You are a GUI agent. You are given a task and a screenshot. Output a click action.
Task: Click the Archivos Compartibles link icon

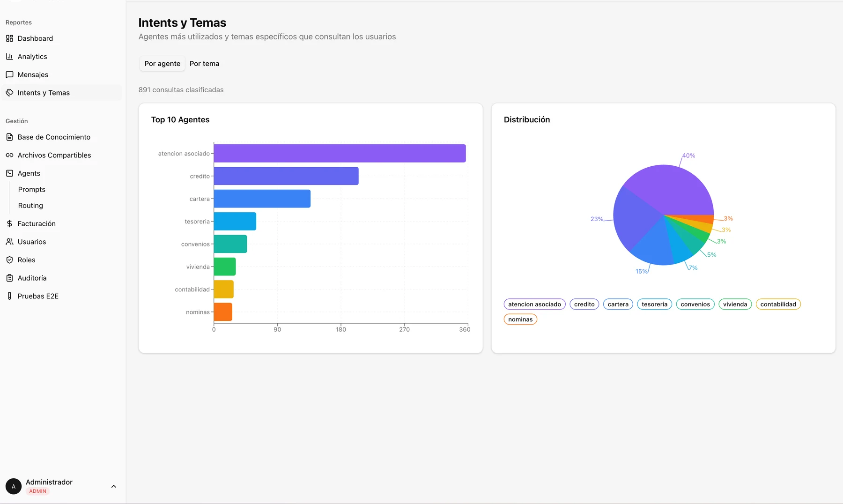click(9, 155)
